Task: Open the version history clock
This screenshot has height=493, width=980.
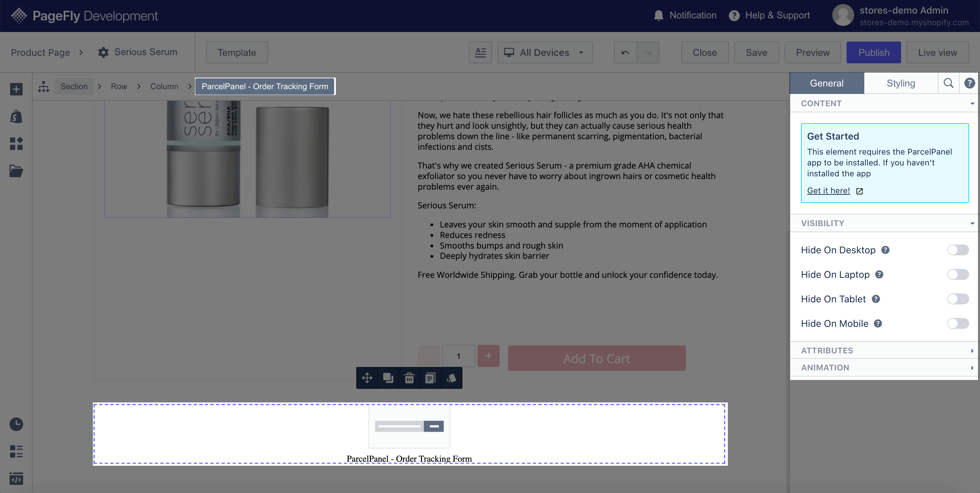Action: (16, 424)
